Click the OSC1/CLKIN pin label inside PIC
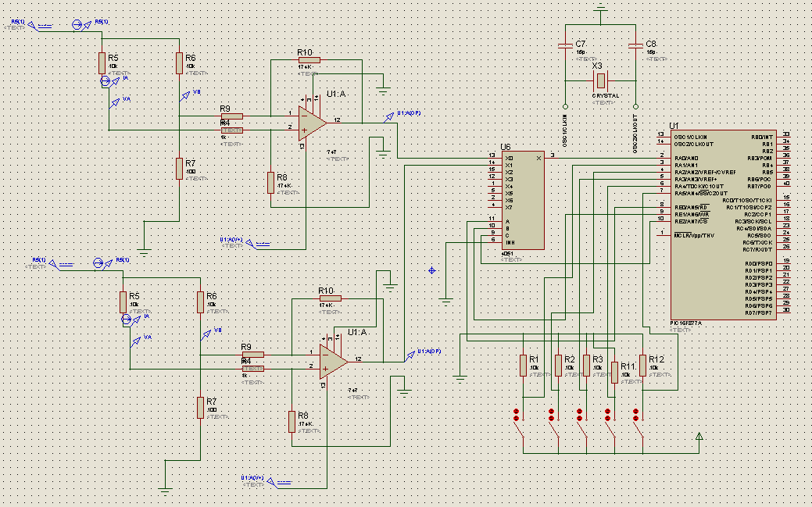Image resolution: width=812 pixels, height=507 pixels. pyautogui.click(x=690, y=137)
